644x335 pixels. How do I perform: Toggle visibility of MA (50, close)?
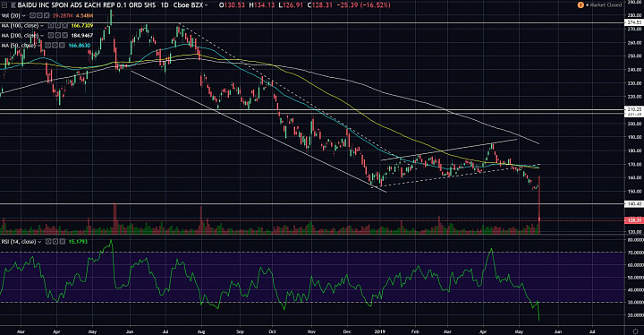click(47, 46)
